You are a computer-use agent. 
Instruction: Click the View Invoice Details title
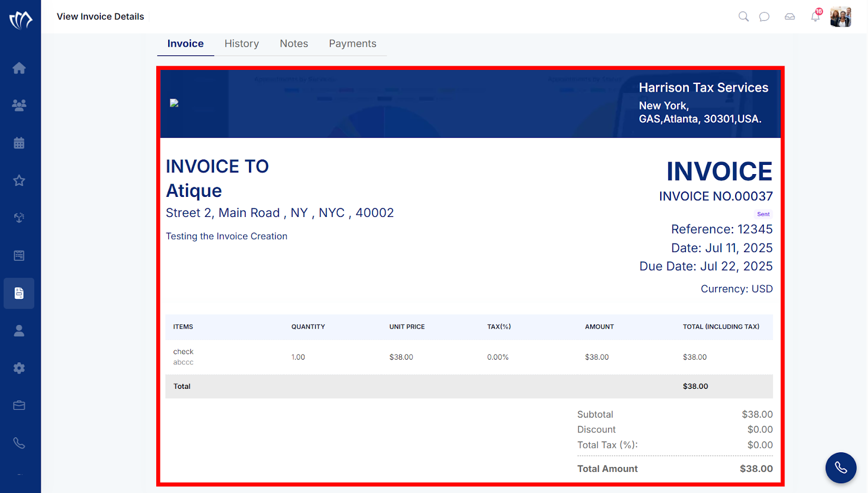point(100,16)
